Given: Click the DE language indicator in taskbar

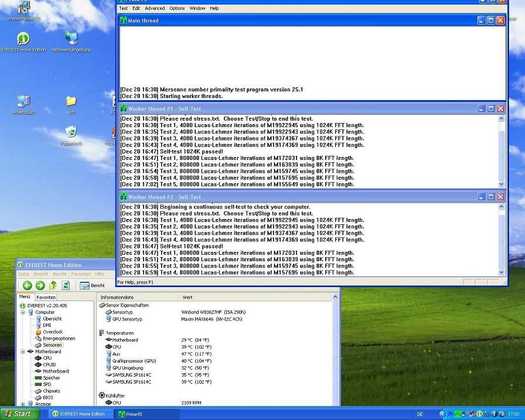Looking at the screenshot, I should coord(420,414).
